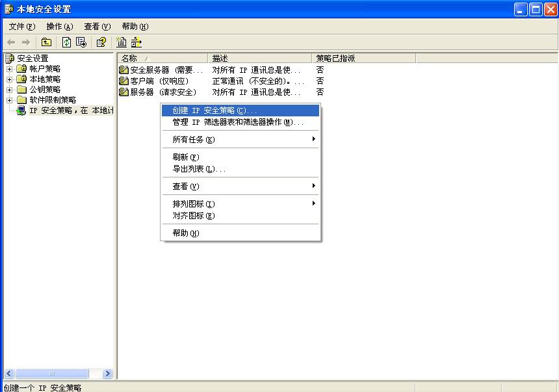Click the Export list toolbar icon

point(81,42)
